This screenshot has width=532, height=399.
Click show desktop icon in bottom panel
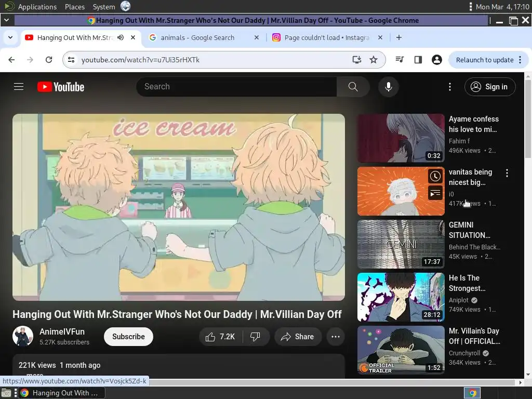point(6,393)
